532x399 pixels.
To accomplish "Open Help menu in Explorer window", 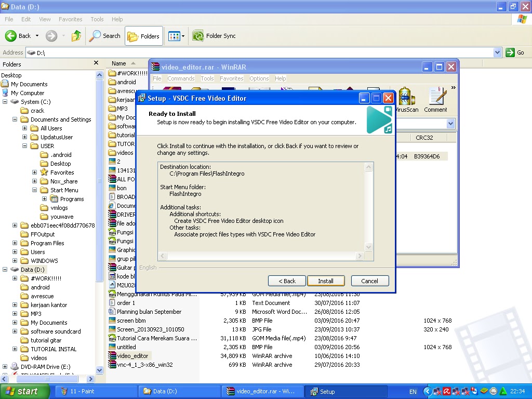I will click(117, 19).
